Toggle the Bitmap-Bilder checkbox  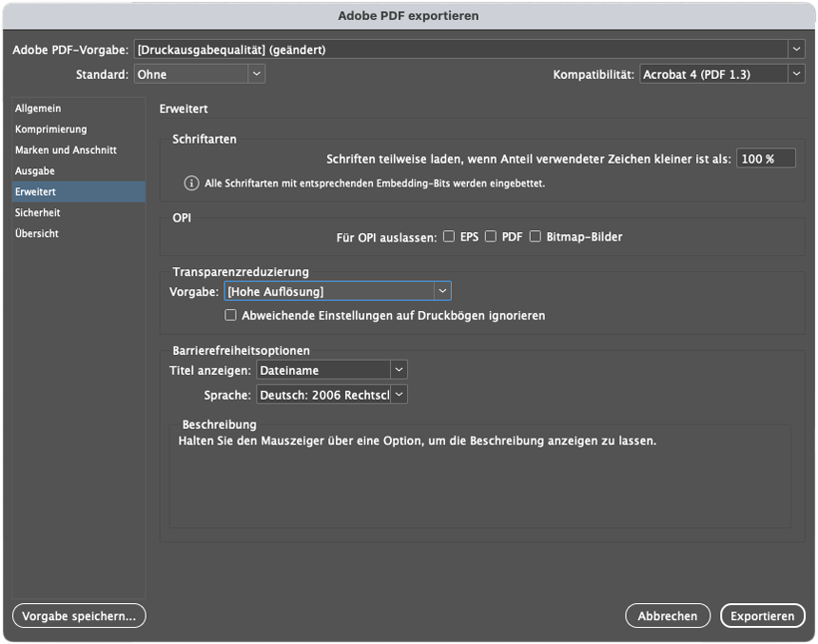(536, 237)
